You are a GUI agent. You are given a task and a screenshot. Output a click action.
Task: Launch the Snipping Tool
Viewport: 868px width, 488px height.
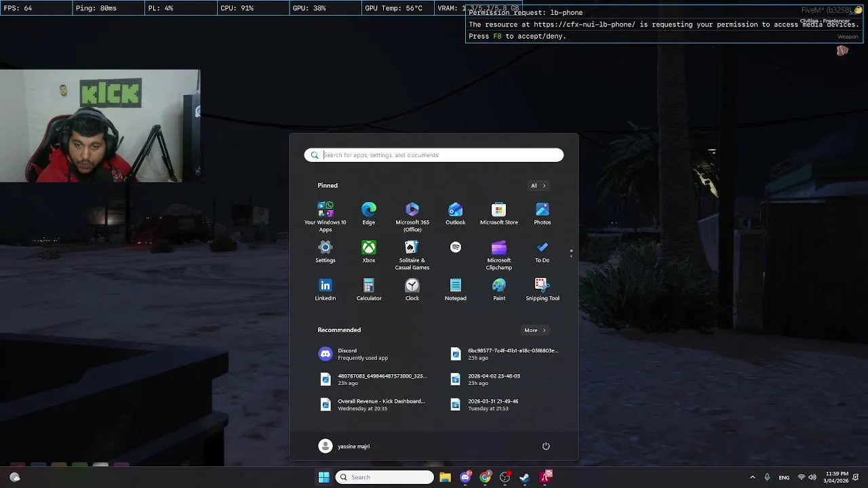pyautogui.click(x=542, y=289)
